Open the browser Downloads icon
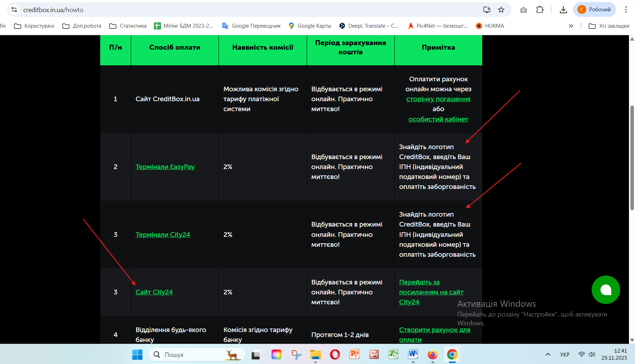This screenshot has width=635, height=364. coord(563,10)
